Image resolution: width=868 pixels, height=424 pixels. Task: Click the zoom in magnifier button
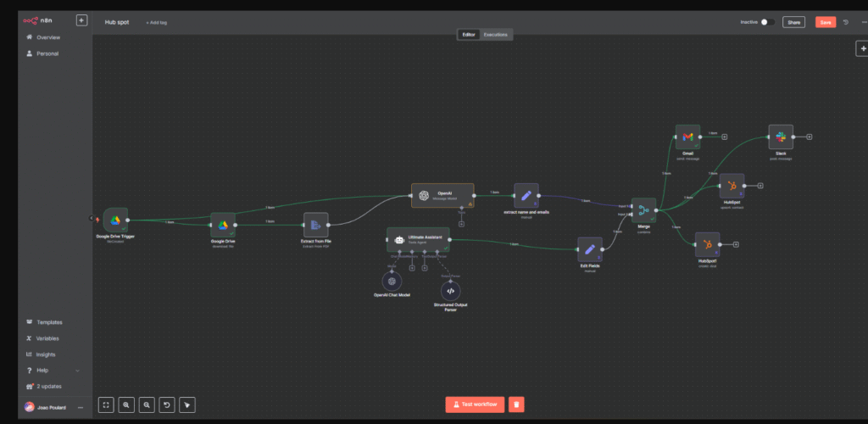click(x=126, y=404)
